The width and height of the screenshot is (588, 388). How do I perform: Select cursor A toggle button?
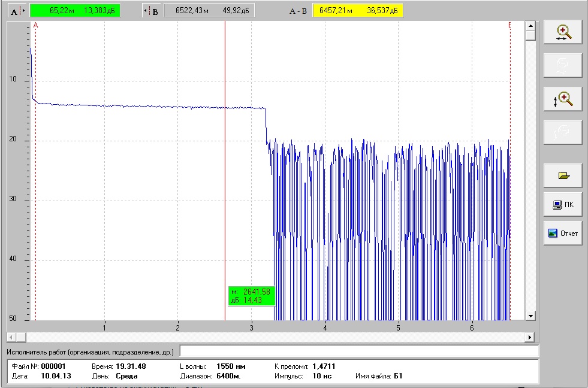click(17, 11)
